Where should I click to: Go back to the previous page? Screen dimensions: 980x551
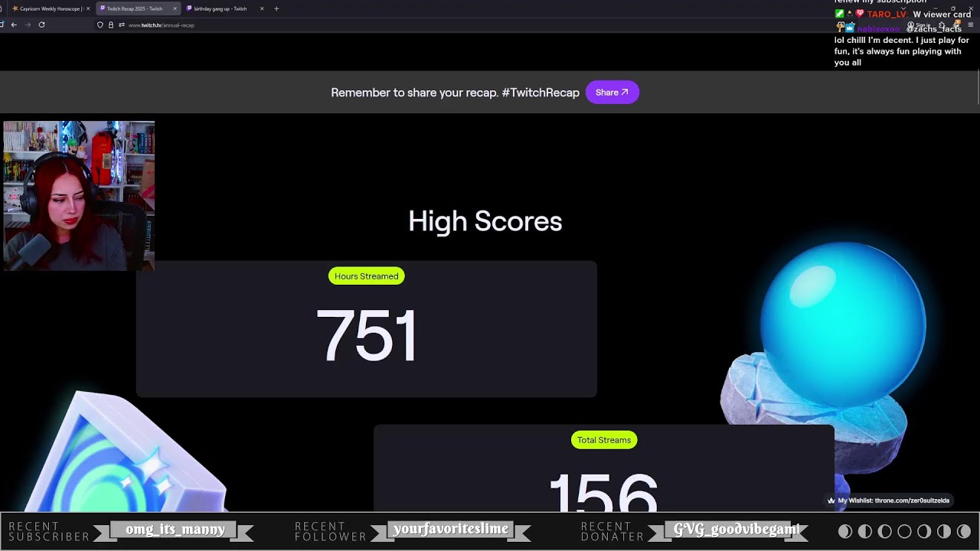pyautogui.click(x=14, y=24)
